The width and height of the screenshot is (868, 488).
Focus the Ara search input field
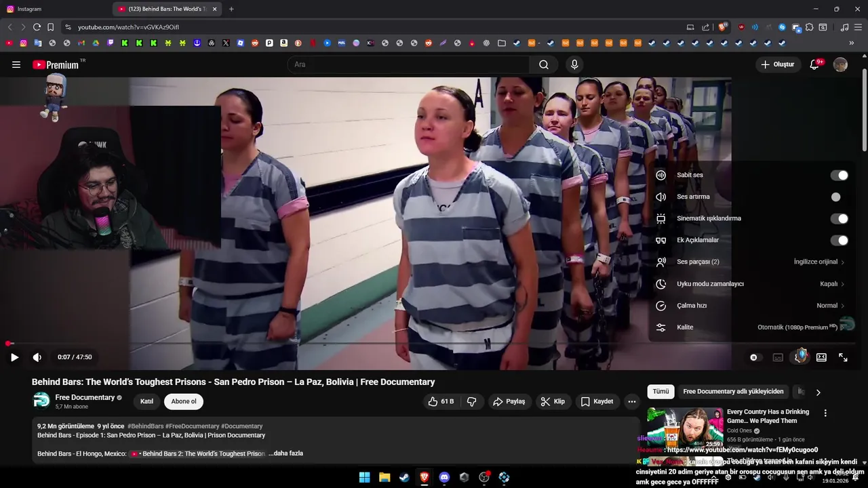(x=409, y=64)
